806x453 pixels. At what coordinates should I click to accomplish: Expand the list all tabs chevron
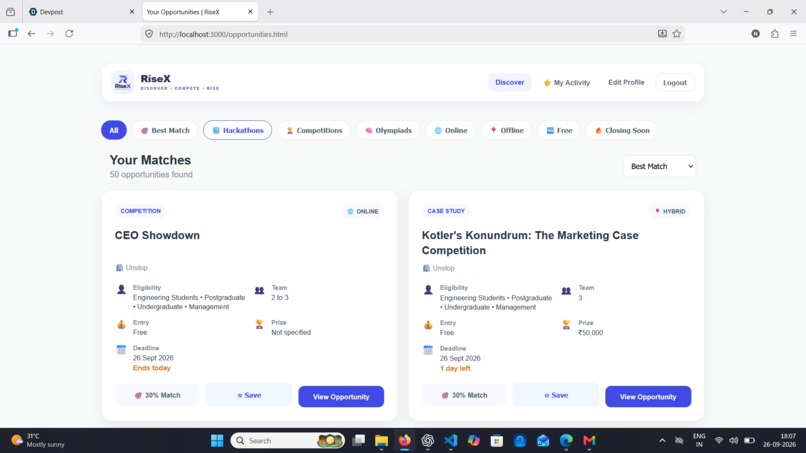723,11
